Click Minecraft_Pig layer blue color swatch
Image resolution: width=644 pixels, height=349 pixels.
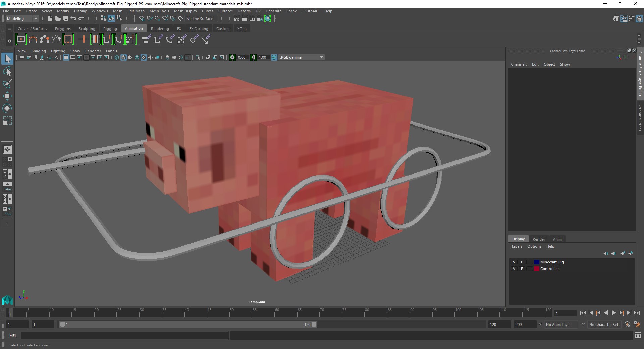coord(536,262)
